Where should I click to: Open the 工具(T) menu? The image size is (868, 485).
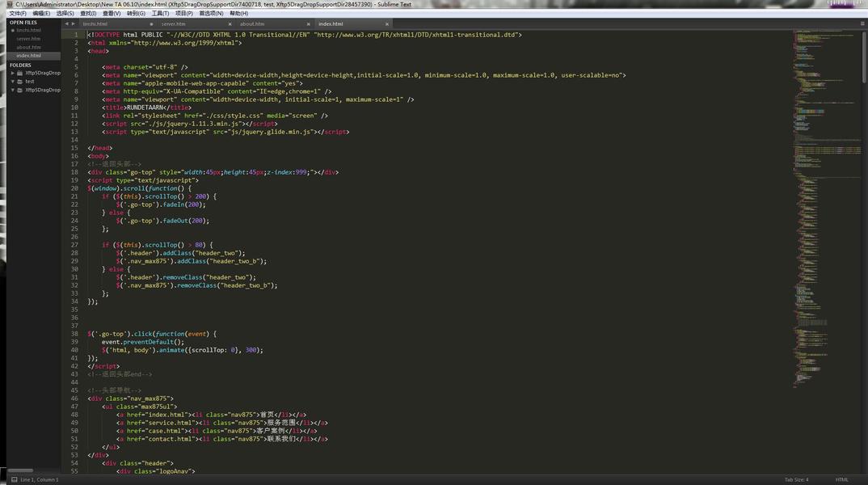pos(160,13)
